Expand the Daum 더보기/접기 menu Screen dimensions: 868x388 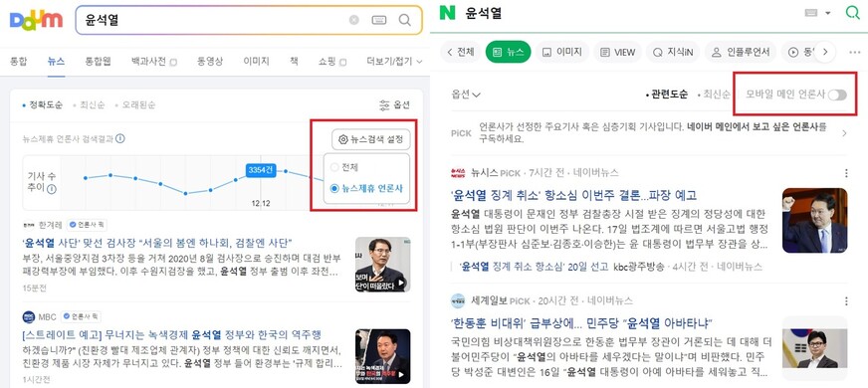point(394,62)
